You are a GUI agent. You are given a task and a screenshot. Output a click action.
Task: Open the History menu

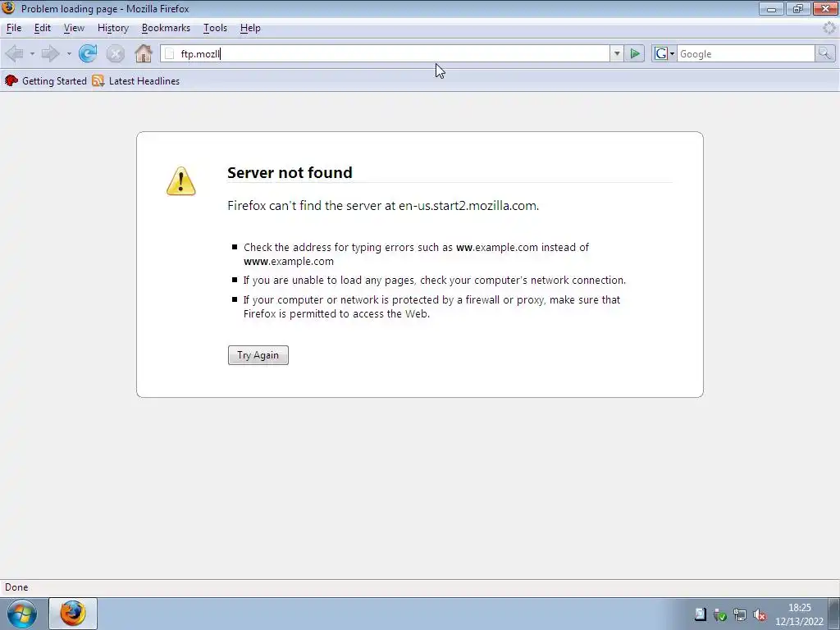(113, 28)
